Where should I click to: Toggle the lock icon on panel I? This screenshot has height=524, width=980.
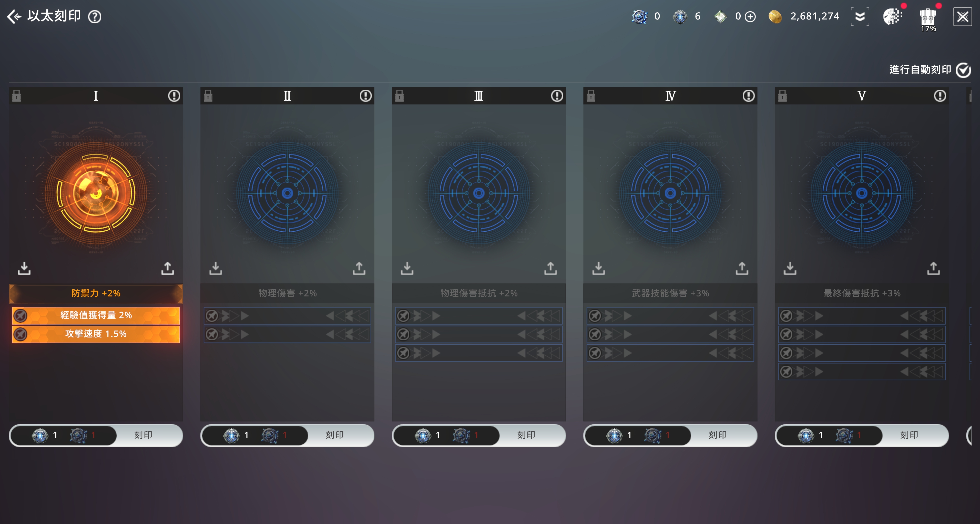(x=16, y=95)
